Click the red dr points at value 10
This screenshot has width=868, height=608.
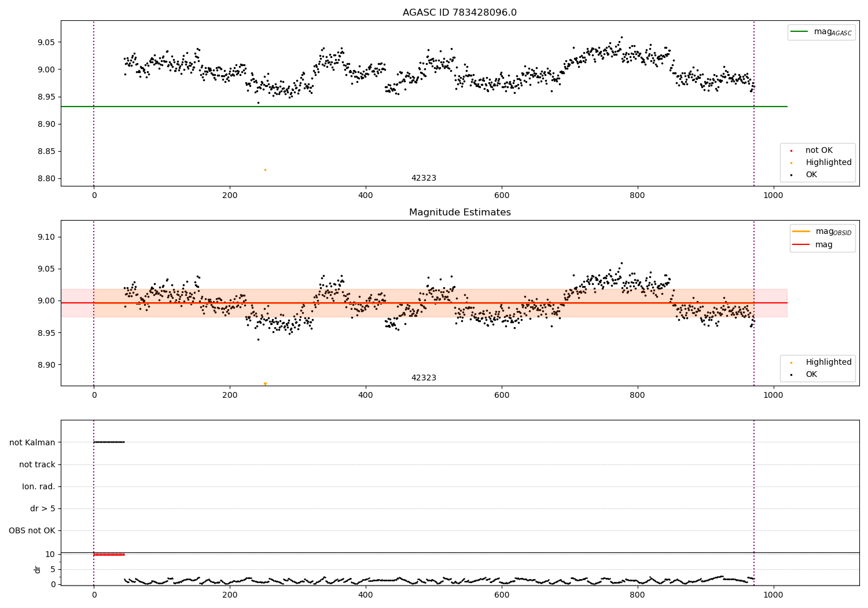(109, 555)
